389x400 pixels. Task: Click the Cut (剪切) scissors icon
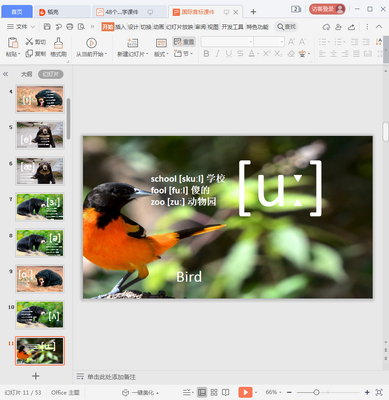tap(29, 42)
